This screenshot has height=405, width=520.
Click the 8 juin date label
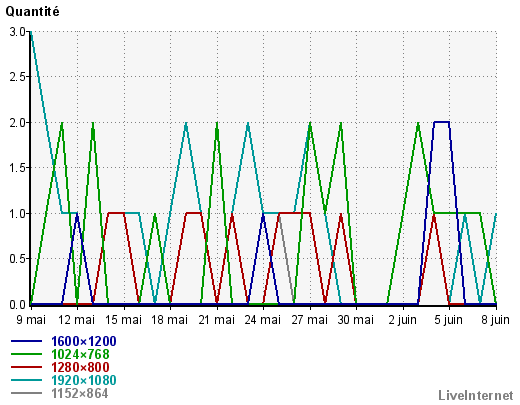495,320
